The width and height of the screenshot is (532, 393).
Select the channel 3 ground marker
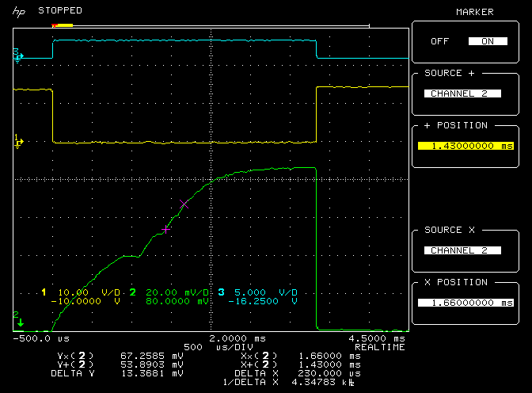[x=17, y=54]
